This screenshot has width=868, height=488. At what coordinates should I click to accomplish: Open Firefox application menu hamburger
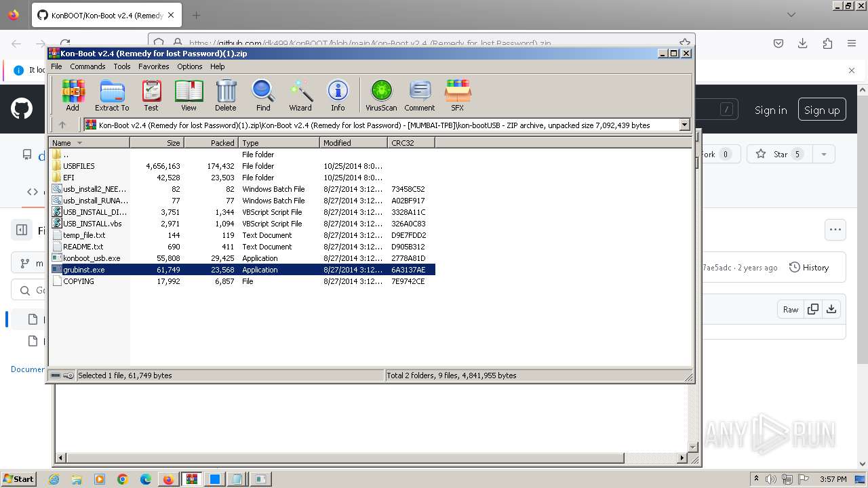[x=852, y=43]
